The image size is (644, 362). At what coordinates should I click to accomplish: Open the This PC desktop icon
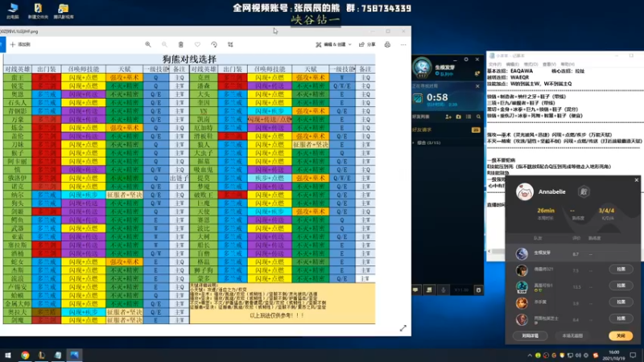(13, 10)
